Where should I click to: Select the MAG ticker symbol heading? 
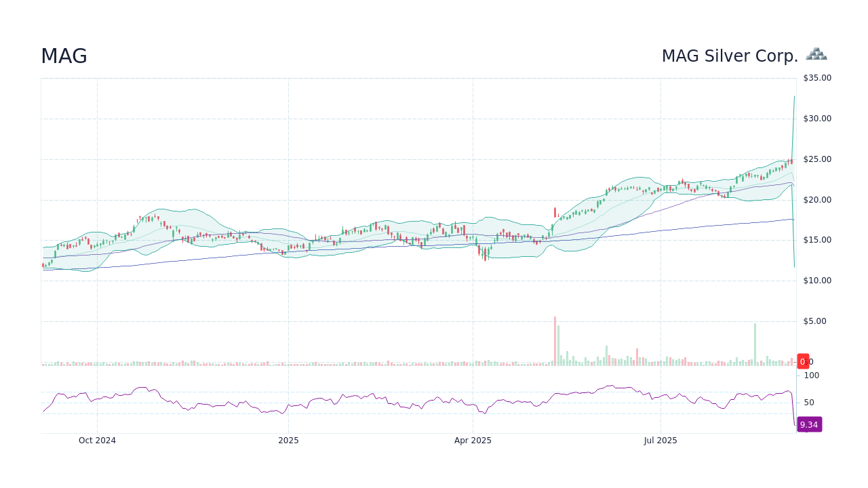point(64,56)
